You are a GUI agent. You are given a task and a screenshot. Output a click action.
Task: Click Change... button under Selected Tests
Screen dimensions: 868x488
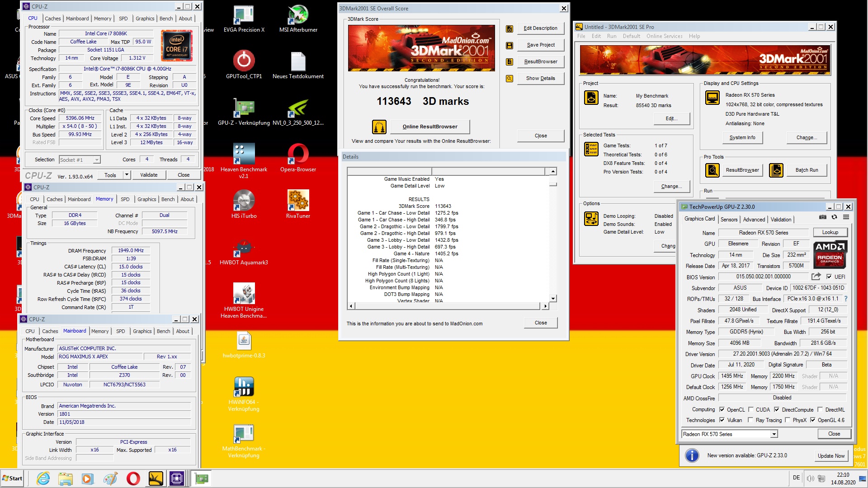(x=671, y=186)
